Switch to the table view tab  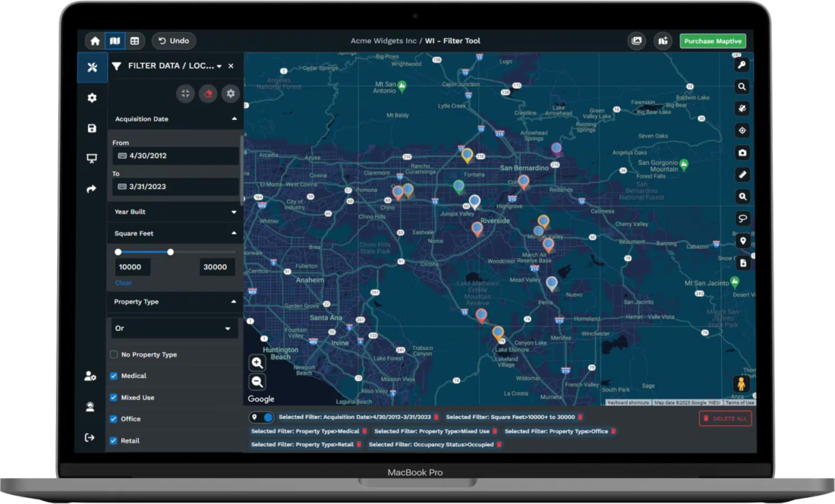click(134, 41)
